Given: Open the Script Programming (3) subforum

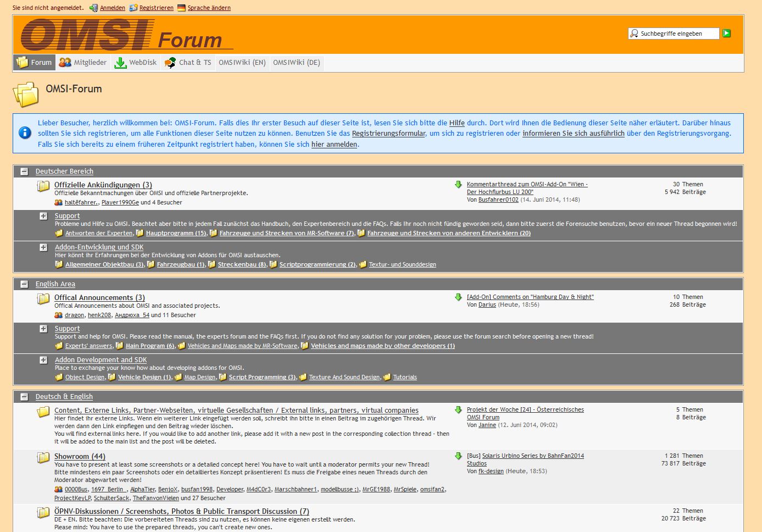Looking at the screenshot, I should (263, 377).
